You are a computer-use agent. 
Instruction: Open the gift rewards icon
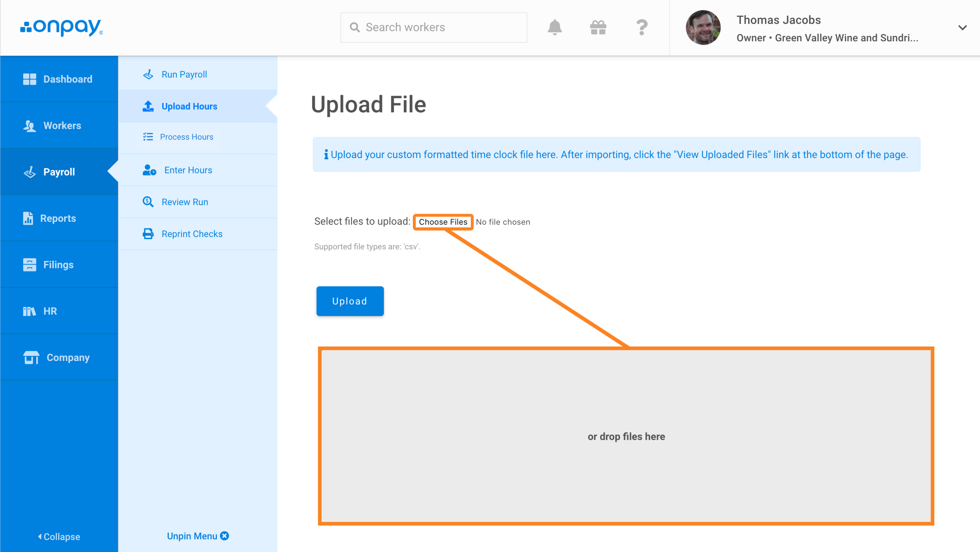[x=598, y=27]
